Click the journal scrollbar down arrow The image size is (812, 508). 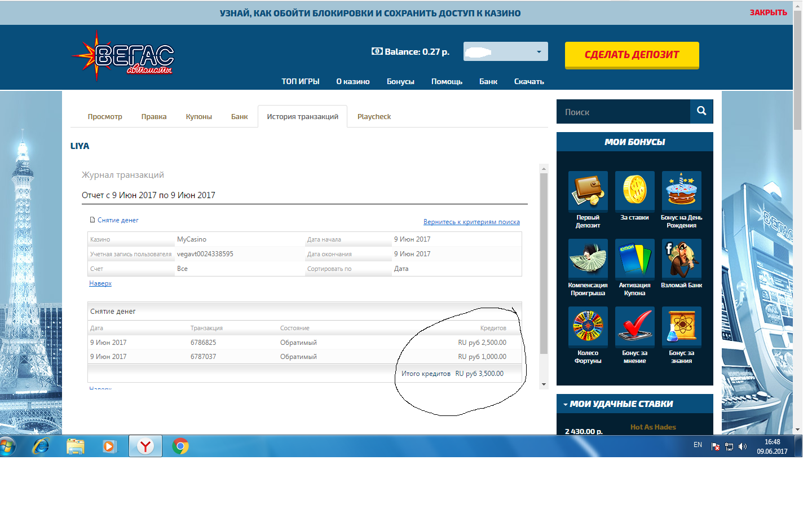544,384
